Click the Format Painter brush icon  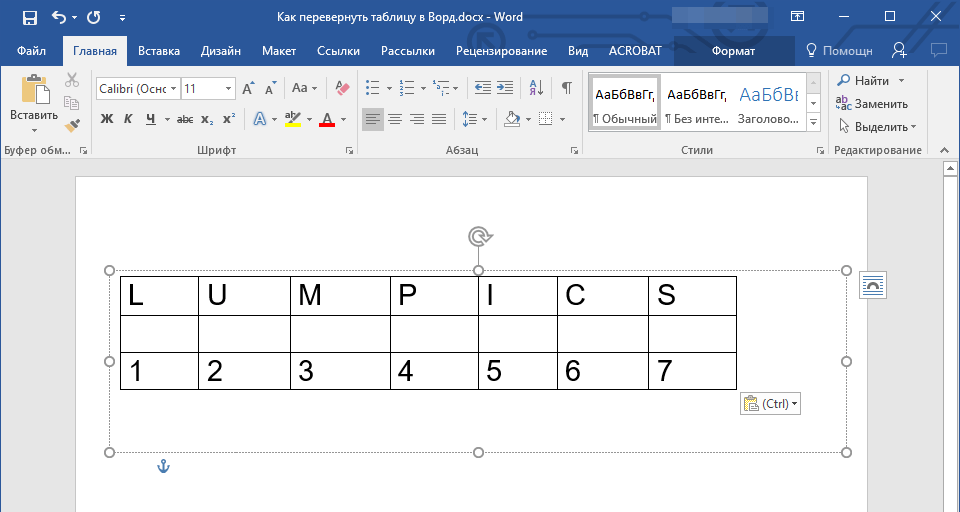pyautogui.click(x=72, y=126)
